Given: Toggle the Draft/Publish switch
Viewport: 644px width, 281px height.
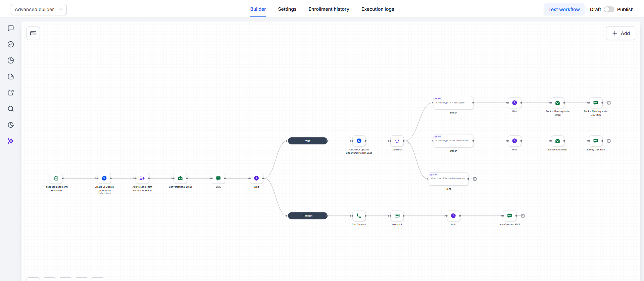Looking at the screenshot, I should pyautogui.click(x=609, y=9).
